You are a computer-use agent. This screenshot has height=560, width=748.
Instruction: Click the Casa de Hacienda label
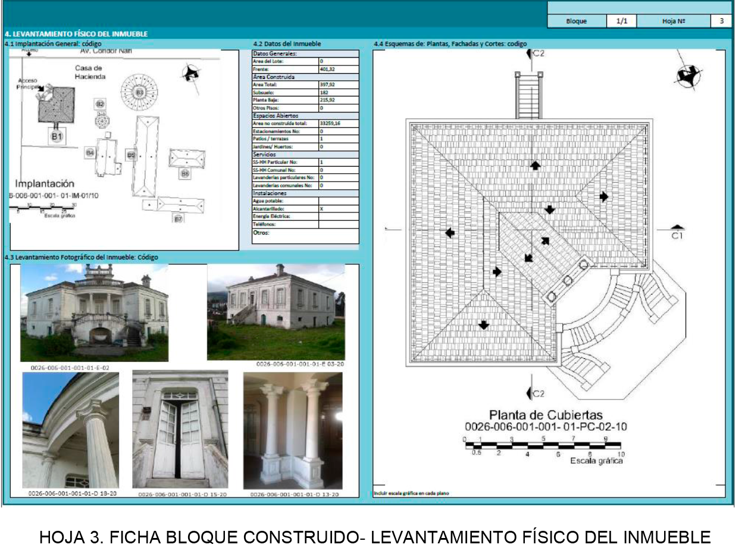pos(90,72)
